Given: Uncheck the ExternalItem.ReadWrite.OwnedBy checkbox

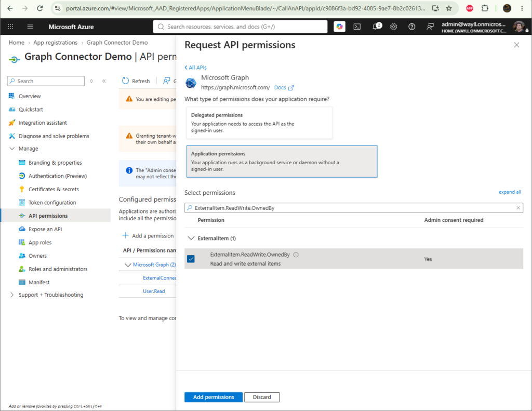Looking at the screenshot, I should (191, 259).
